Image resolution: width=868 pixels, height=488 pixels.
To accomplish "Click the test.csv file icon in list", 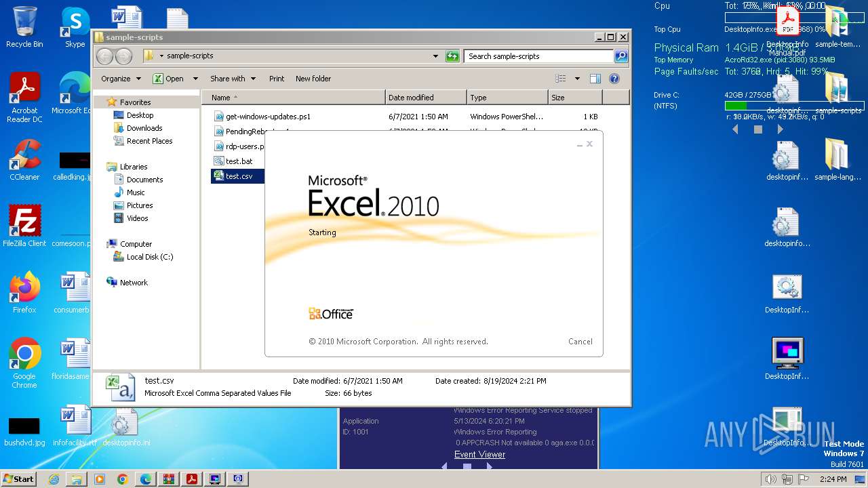I will click(218, 176).
